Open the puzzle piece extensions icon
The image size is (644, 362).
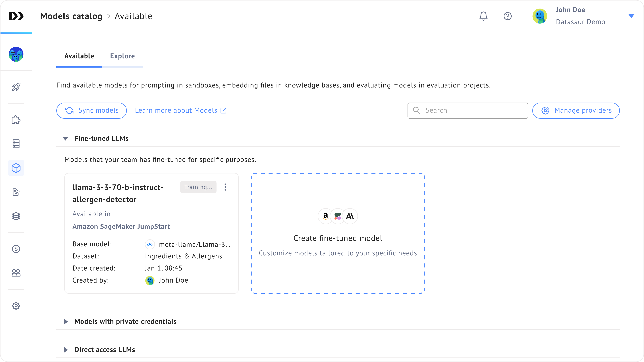coord(16,120)
